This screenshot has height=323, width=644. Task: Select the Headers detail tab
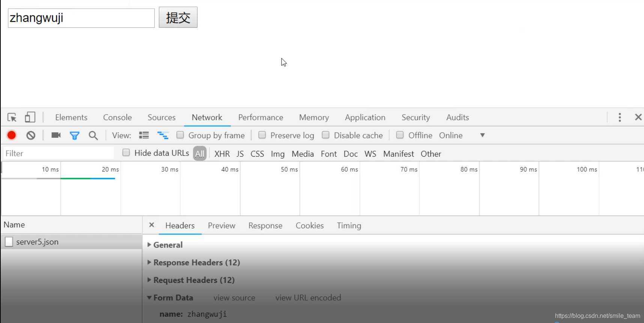click(x=180, y=225)
